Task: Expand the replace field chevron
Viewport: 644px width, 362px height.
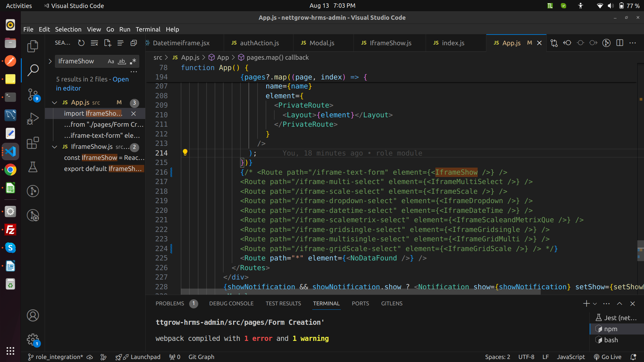Action: 50,61
